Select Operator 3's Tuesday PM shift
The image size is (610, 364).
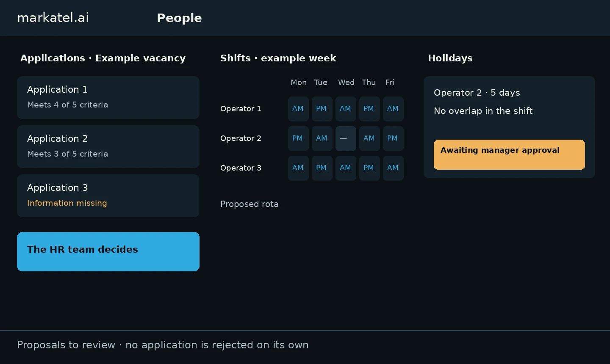(x=322, y=168)
